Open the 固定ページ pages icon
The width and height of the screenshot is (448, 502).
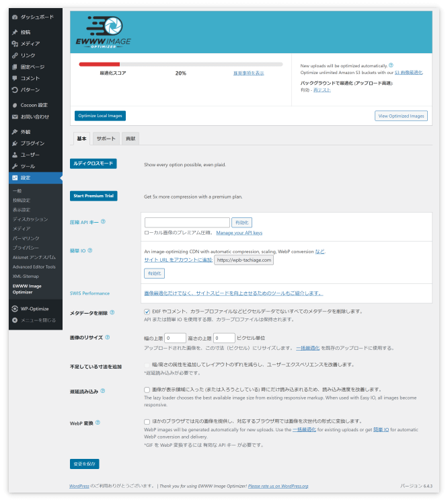[15, 67]
